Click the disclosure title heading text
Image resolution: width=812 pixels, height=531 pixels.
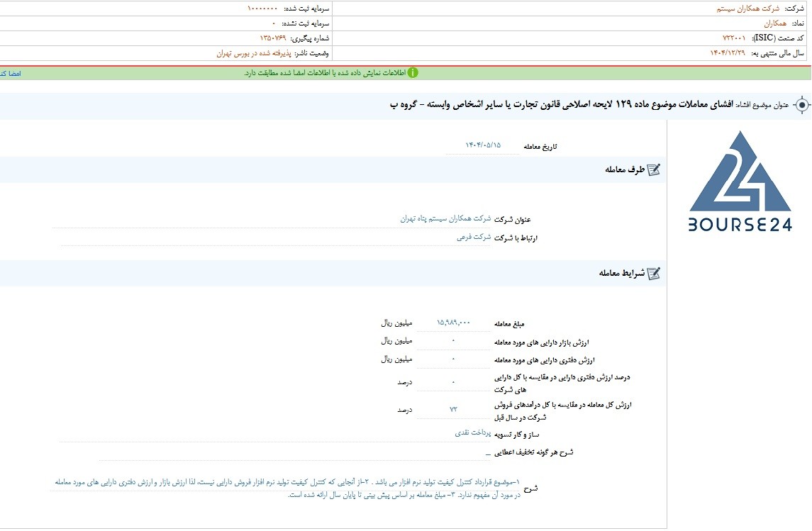(x=562, y=104)
